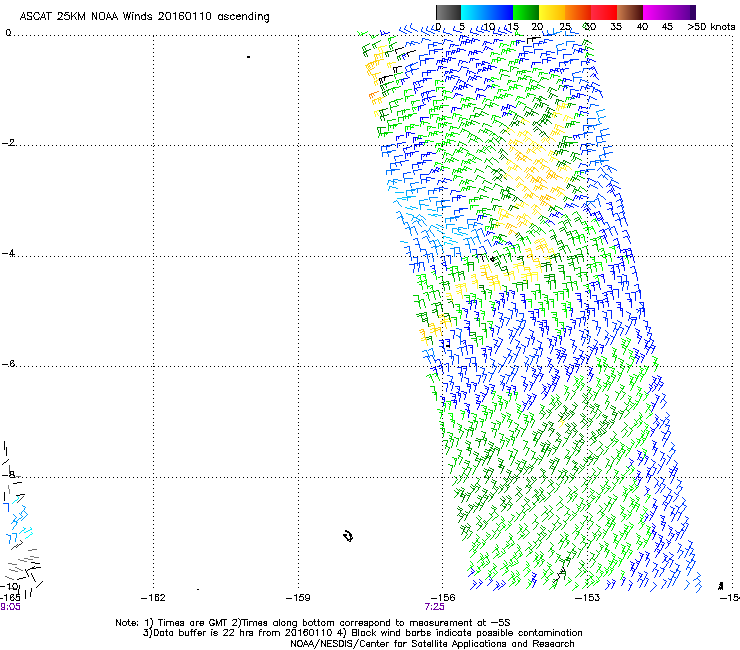Screen dimensions: 740x650
Task: Click the 'NOAA/NESDIS/Center for Satellite Applications and Research' credit
Action: pyautogui.click(x=432, y=644)
